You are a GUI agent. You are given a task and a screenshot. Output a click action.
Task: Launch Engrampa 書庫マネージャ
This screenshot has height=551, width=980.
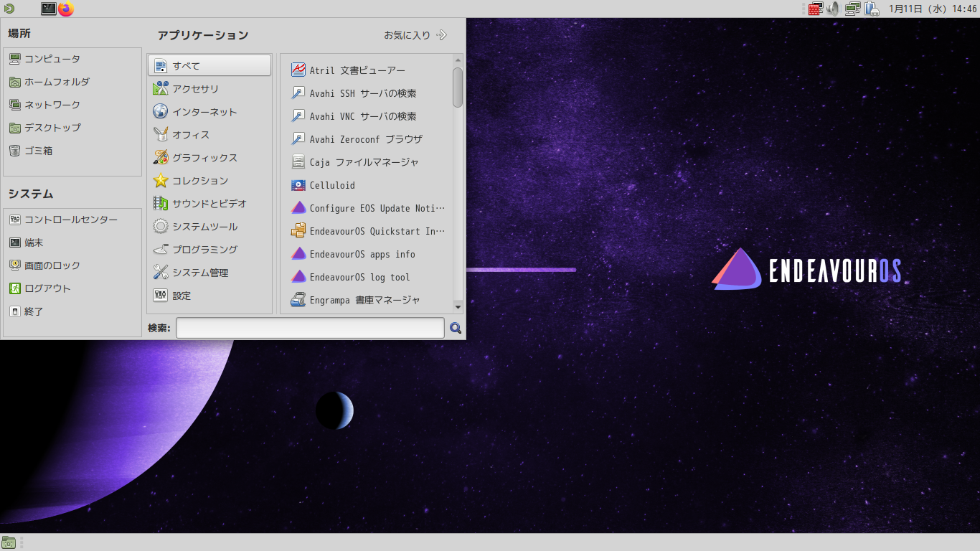tap(367, 300)
